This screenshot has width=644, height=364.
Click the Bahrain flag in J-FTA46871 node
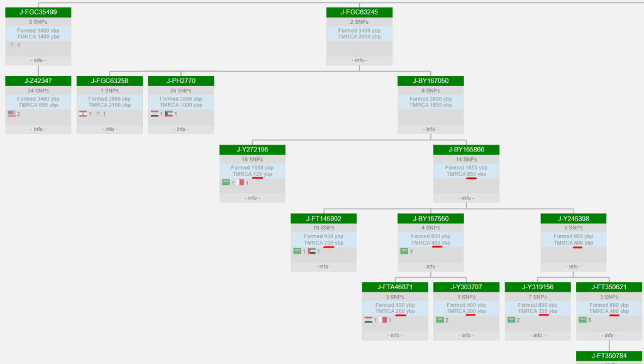(x=382, y=320)
